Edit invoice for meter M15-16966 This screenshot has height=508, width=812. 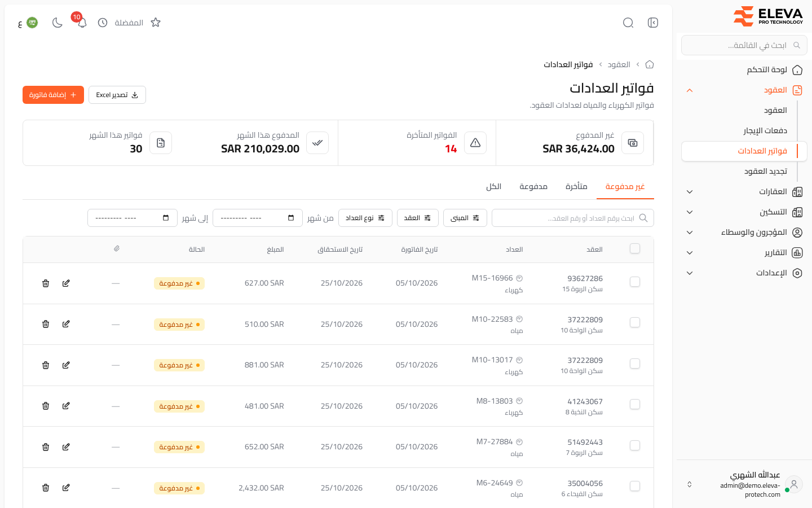pos(66,283)
